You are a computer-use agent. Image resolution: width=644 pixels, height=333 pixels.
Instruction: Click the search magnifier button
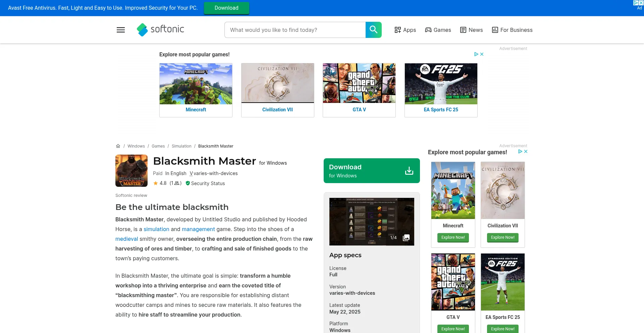click(373, 30)
